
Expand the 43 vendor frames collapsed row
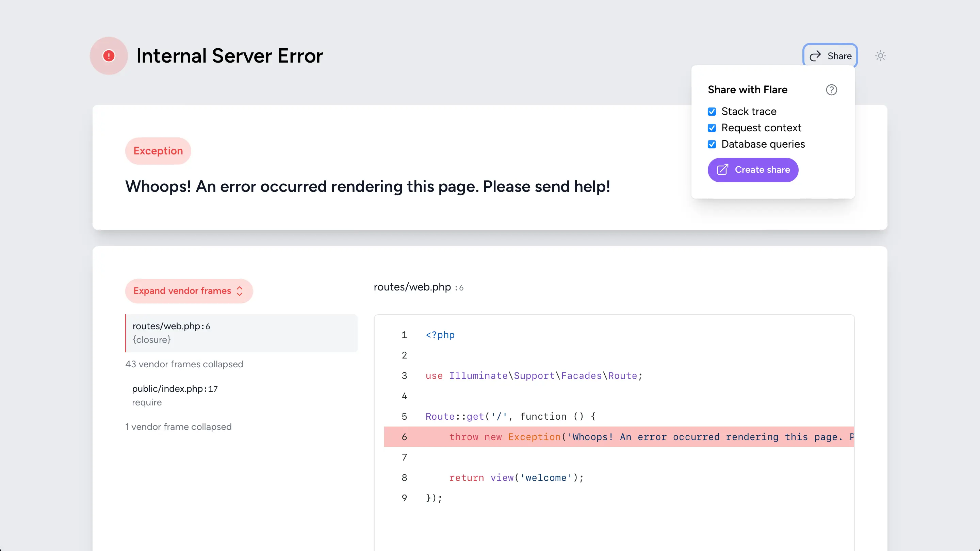[x=184, y=364]
